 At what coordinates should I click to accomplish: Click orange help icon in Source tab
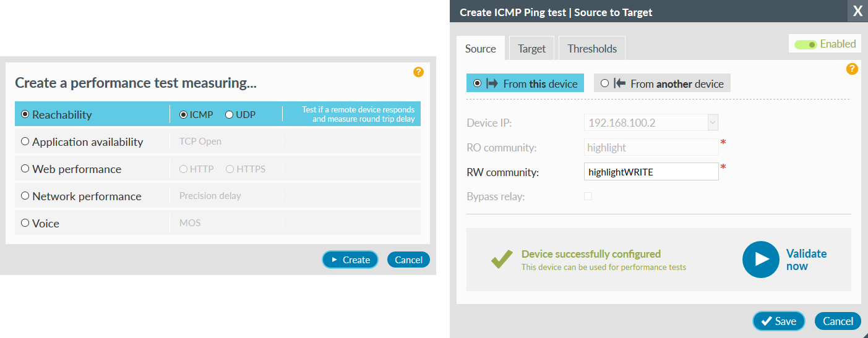852,69
